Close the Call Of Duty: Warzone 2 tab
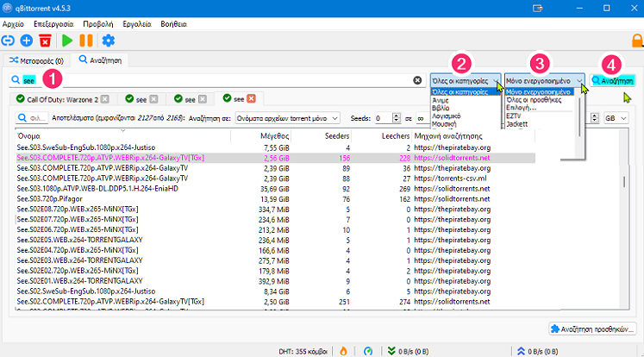Viewport: 644px width, 357px height. click(x=105, y=99)
